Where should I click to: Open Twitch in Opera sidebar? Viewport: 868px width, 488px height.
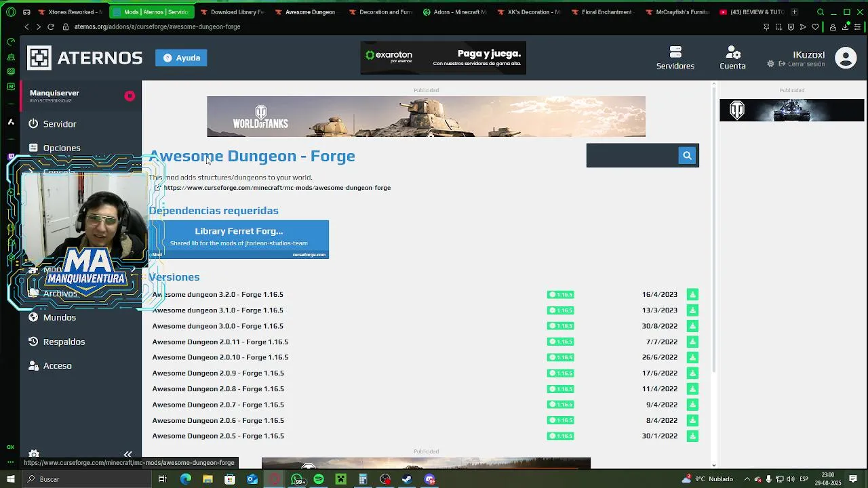coord(10,157)
